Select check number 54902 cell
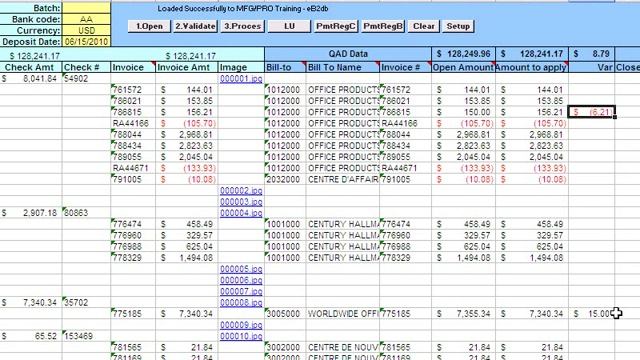 click(86, 78)
